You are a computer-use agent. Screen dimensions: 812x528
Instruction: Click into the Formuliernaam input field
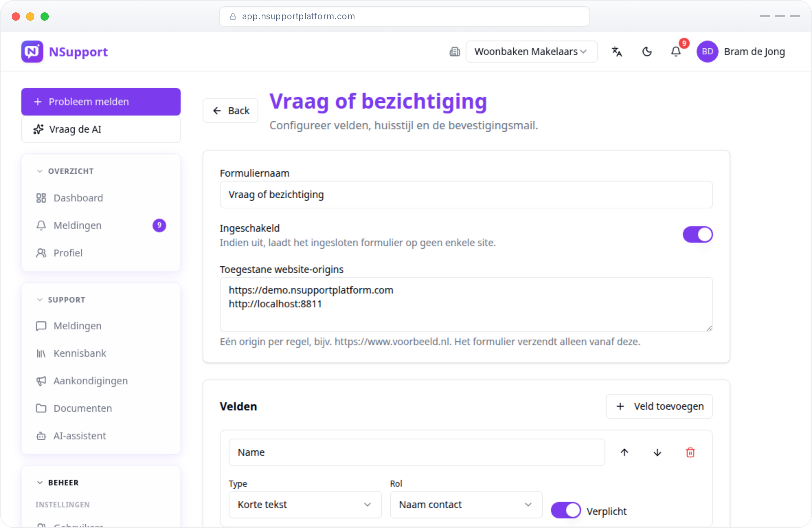click(466, 195)
